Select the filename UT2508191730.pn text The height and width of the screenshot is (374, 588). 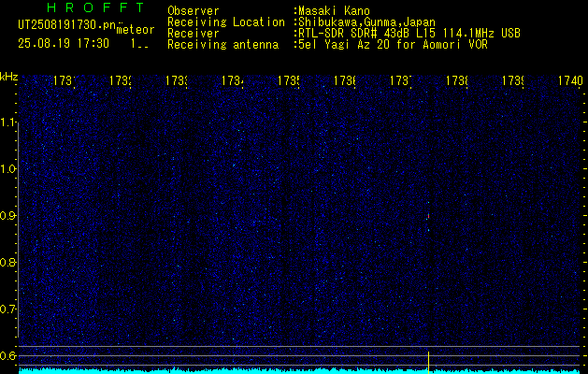(66, 25)
